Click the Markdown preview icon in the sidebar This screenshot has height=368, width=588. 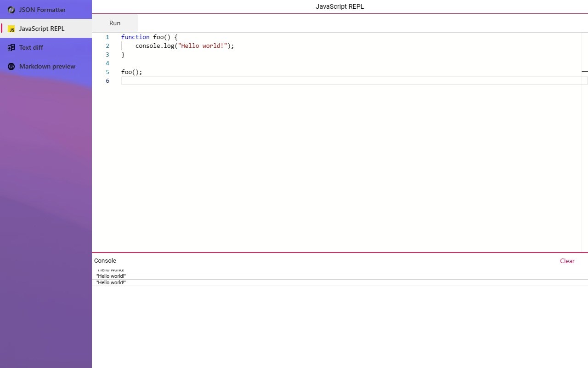(x=11, y=66)
